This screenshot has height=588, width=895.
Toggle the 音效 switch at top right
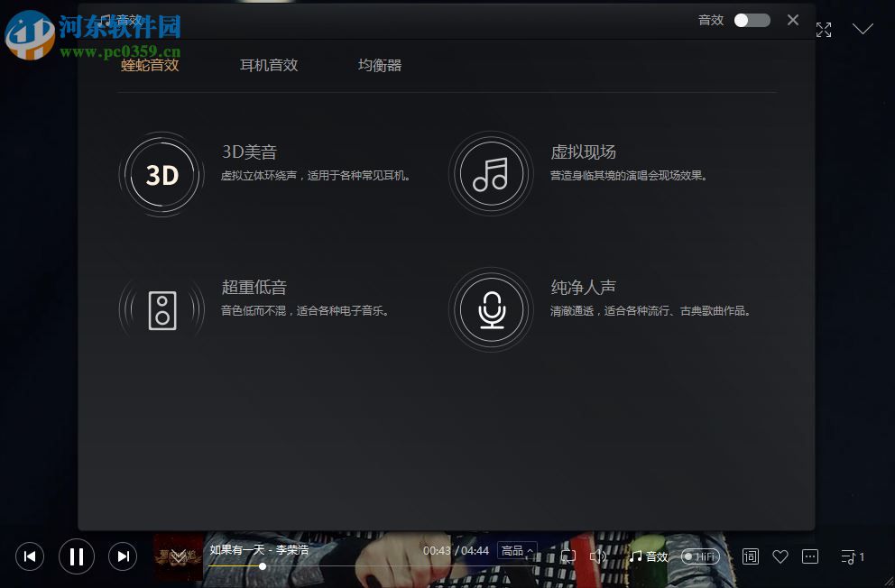pos(752,19)
